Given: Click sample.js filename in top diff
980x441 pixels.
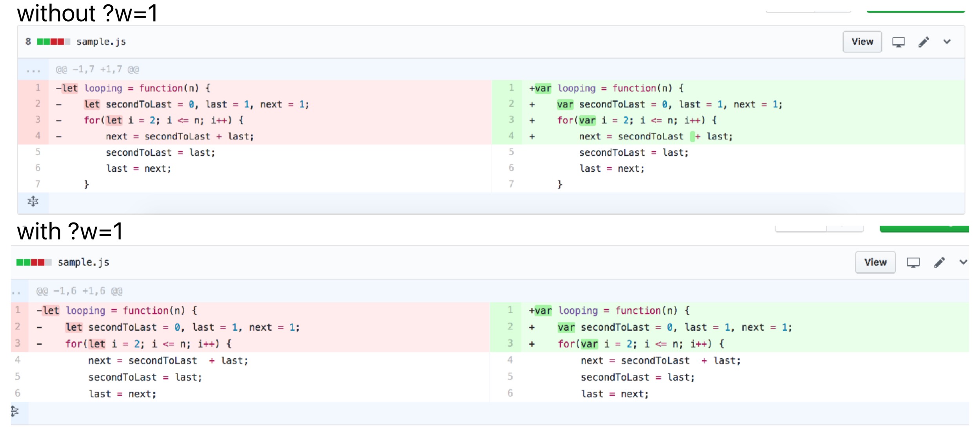Looking at the screenshot, I should (101, 42).
